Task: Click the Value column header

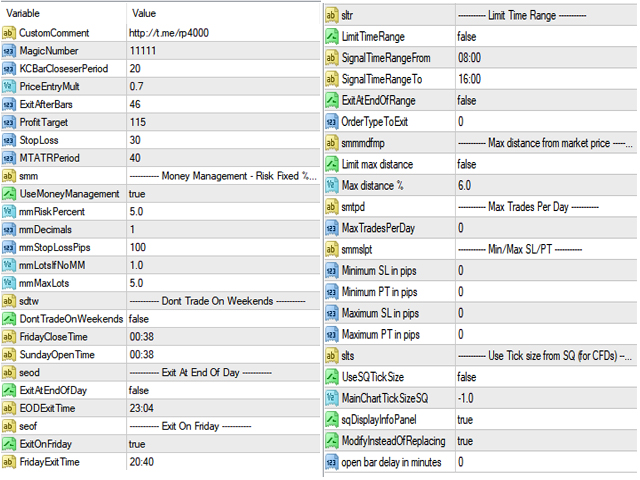Action: (144, 13)
